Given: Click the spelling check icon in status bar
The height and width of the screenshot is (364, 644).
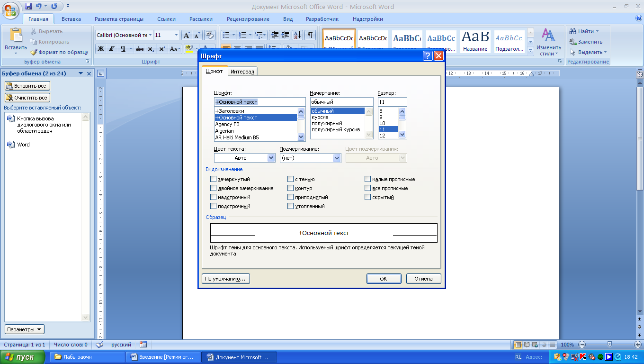Looking at the screenshot, I should pyautogui.click(x=99, y=345).
